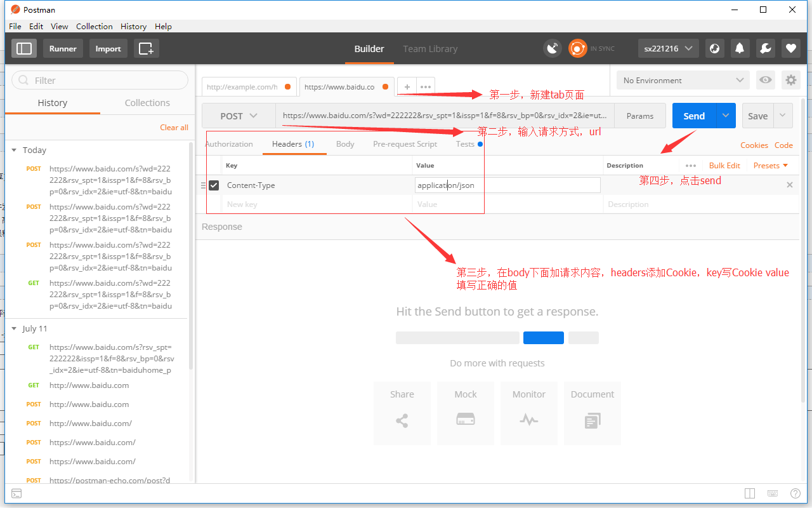Screen dimensions: 812x508
Task: Open the Pre-request Script tab
Action: point(405,144)
